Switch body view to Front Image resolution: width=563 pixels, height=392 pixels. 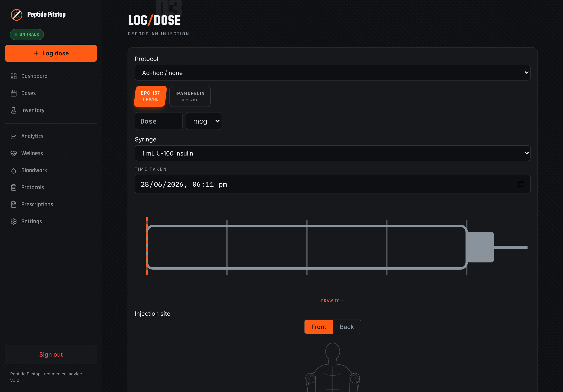point(319,327)
